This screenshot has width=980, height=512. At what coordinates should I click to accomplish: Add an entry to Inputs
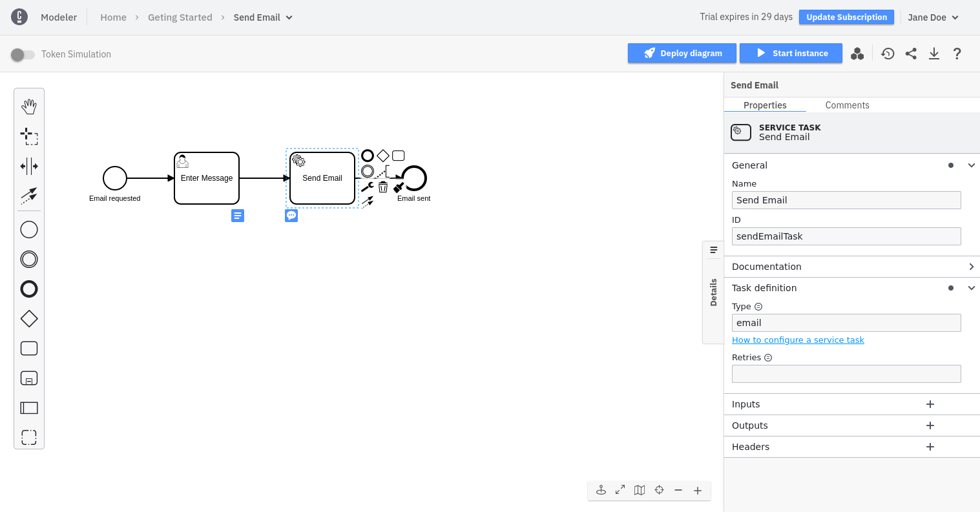coord(930,404)
